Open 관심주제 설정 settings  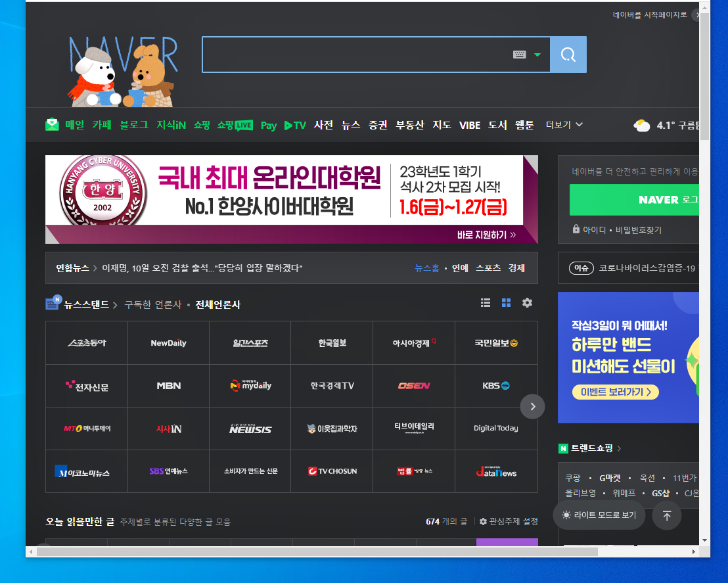tap(509, 522)
